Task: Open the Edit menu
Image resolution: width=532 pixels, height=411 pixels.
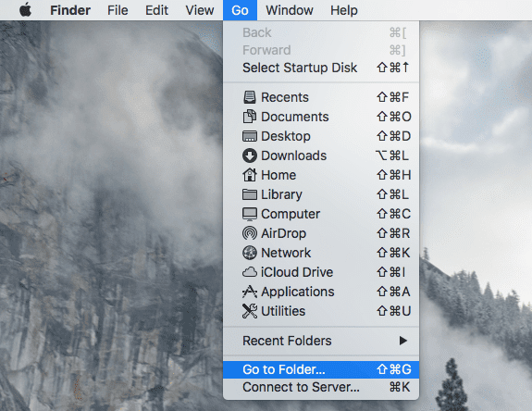Action: (x=156, y=10)
